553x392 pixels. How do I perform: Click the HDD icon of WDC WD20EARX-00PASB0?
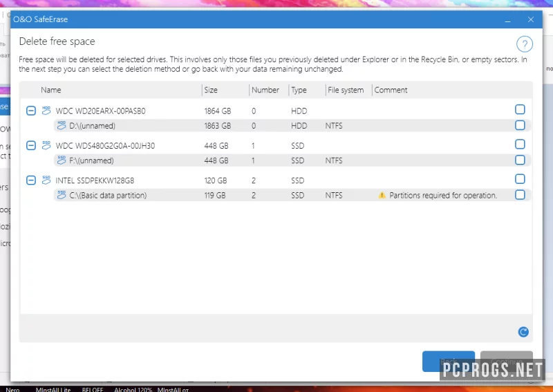(46, 111)
